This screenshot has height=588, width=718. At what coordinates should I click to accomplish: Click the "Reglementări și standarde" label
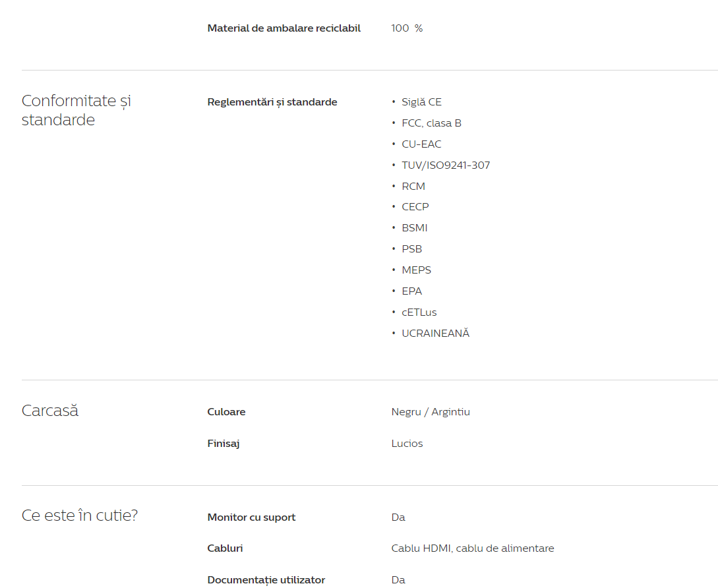click(272, 102)
